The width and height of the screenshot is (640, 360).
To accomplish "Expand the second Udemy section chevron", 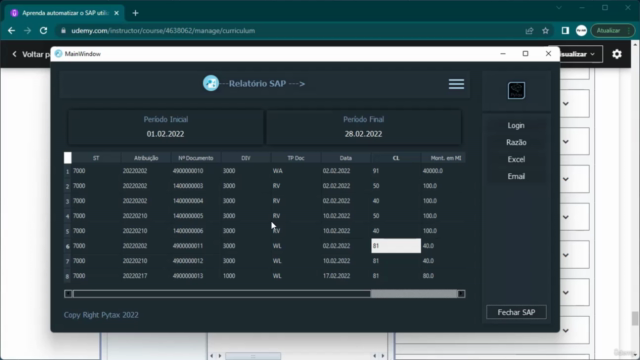I will (x=566, y=142).
